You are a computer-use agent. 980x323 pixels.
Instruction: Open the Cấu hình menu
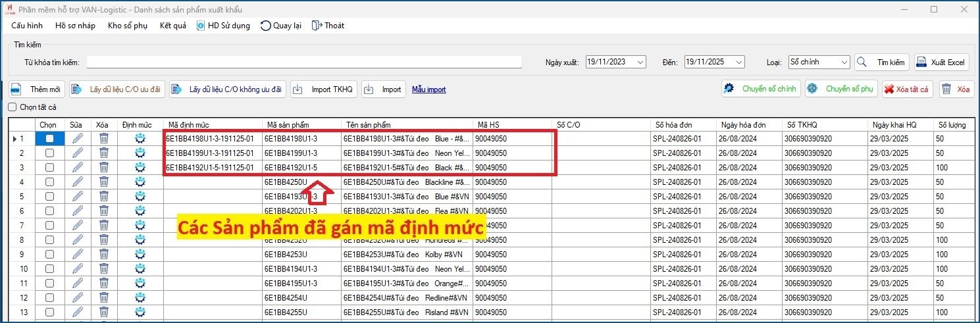tap(27, 26)
